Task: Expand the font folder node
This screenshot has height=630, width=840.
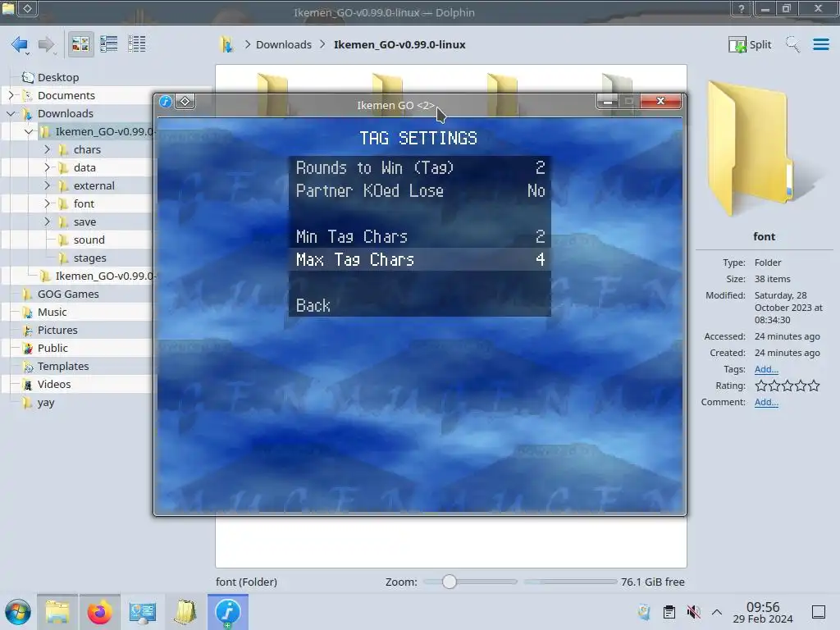Action: [x=47, y=203]
